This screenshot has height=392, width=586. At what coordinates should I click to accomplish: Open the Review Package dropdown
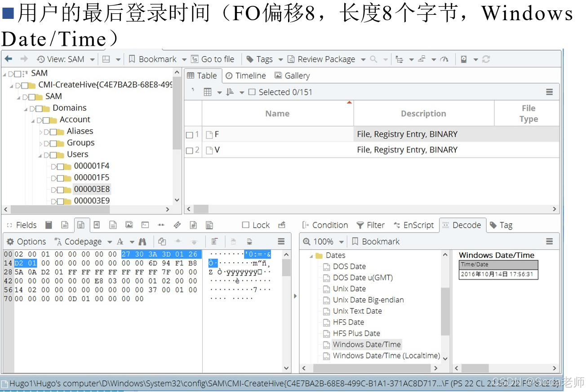363,59
